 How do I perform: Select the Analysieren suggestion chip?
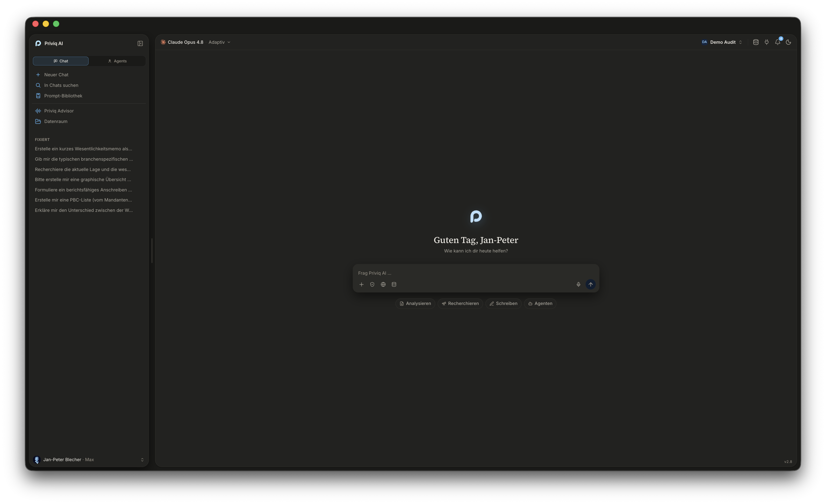tap(415, 304)
